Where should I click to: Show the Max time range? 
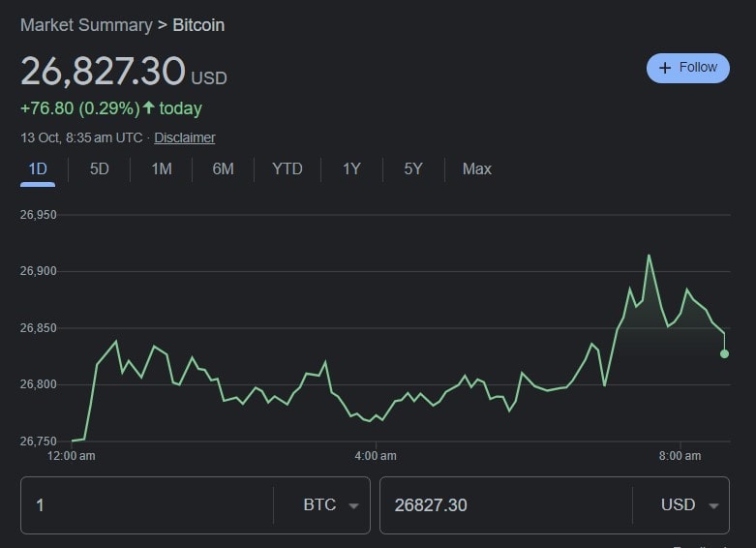pos(477,168)
